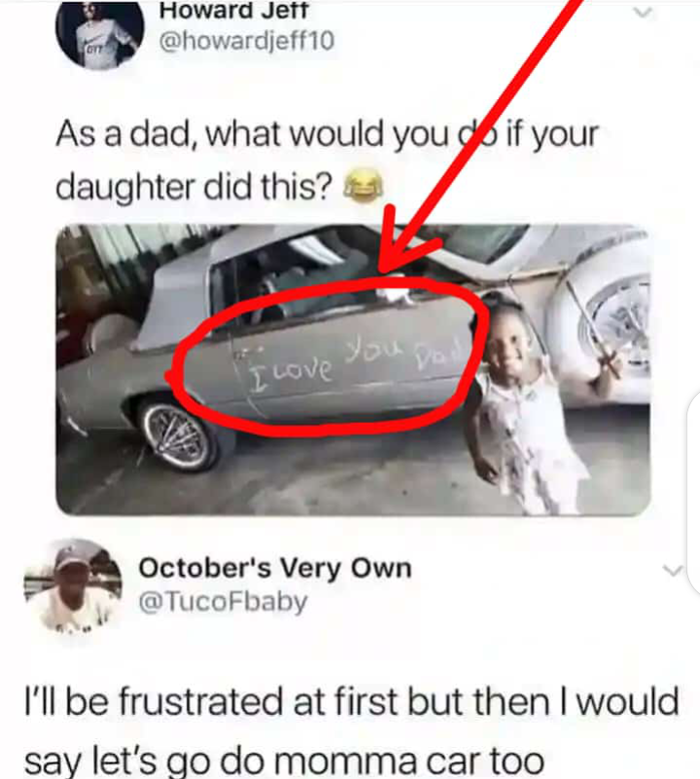
Task: Click the smiling girl in the photo
Action: [529, 403]
